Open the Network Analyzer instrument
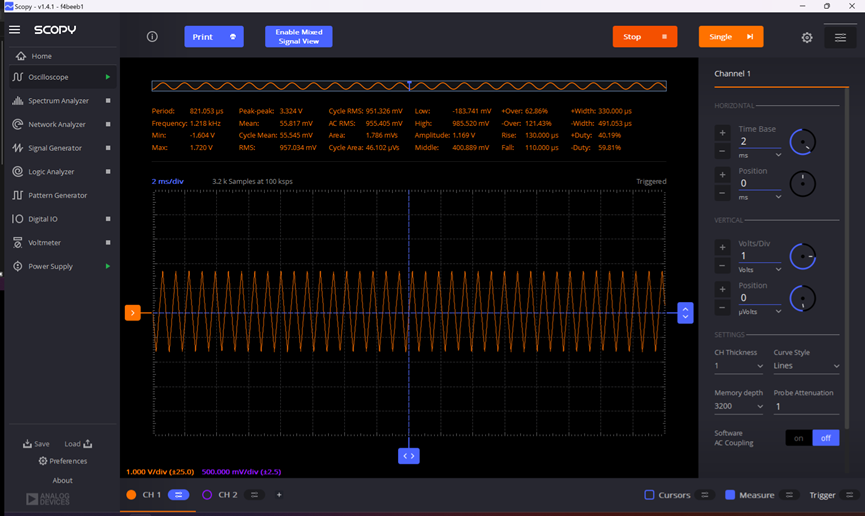 [x=57, y=125]
